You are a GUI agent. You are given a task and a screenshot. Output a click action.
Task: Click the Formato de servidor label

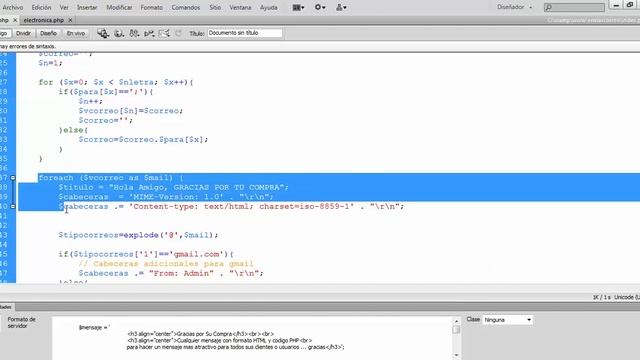21,322
